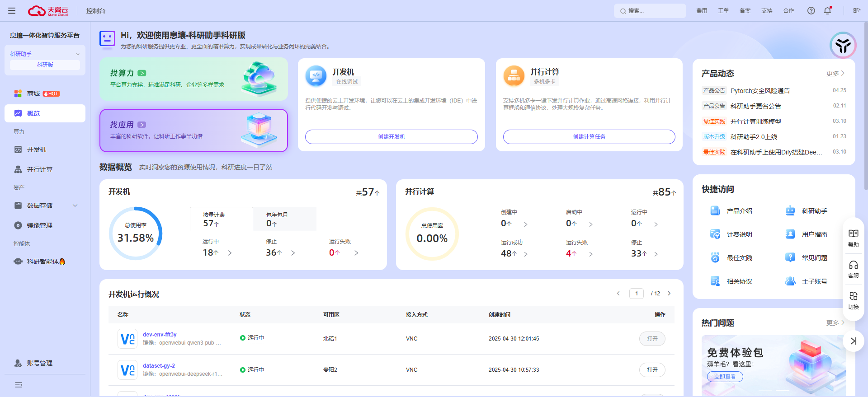Click the 创建开发机 button
Image resolution: width=868 pixels, height=397 pixels.
[392, 137]
